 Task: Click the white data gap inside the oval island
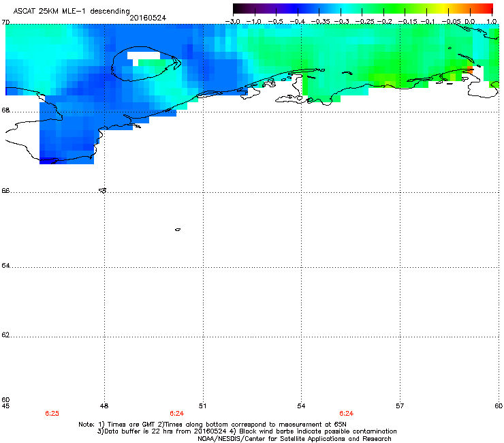143,56
